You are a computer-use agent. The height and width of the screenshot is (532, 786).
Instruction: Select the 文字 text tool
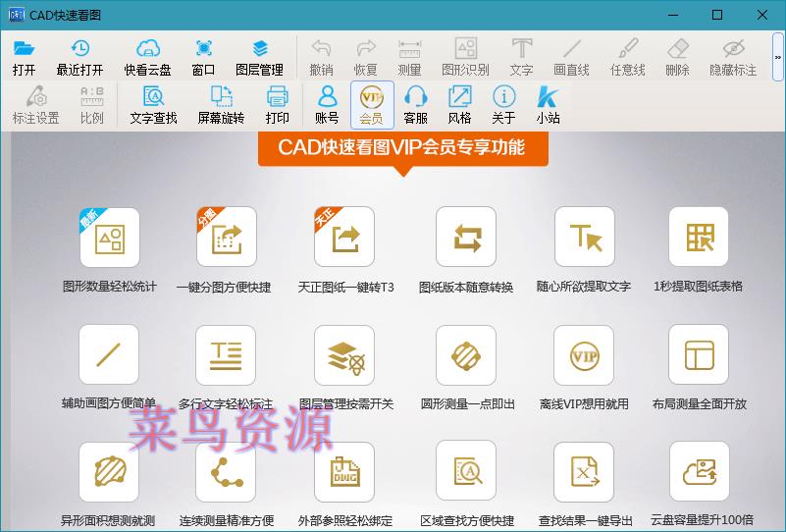coord(521,57)
